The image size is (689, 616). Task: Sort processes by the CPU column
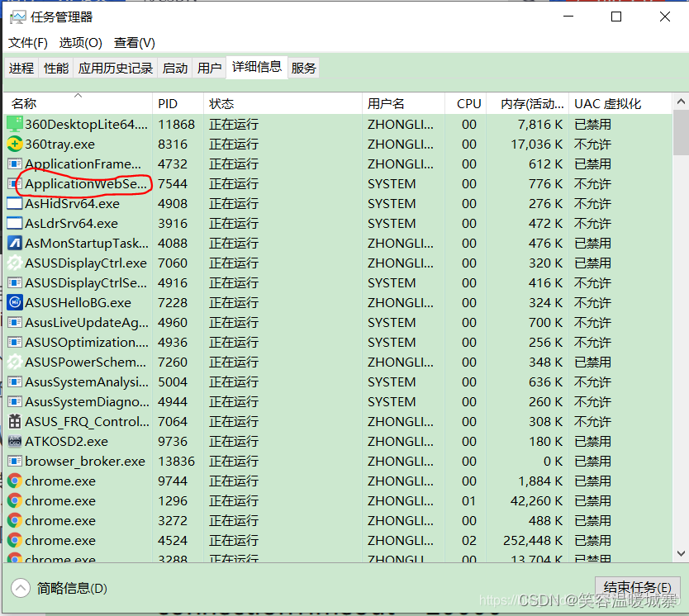point(467,103)
